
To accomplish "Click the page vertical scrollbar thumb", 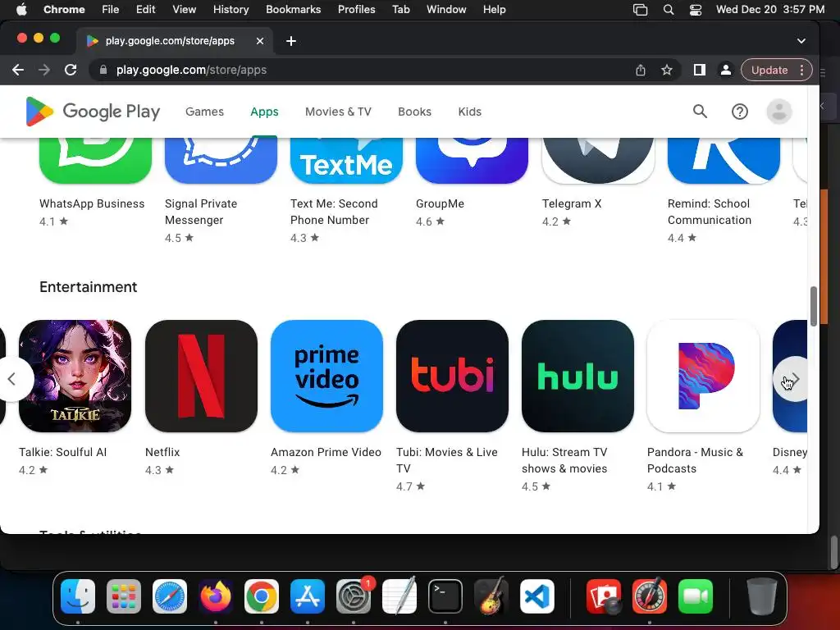I will [x=813, y=306].
